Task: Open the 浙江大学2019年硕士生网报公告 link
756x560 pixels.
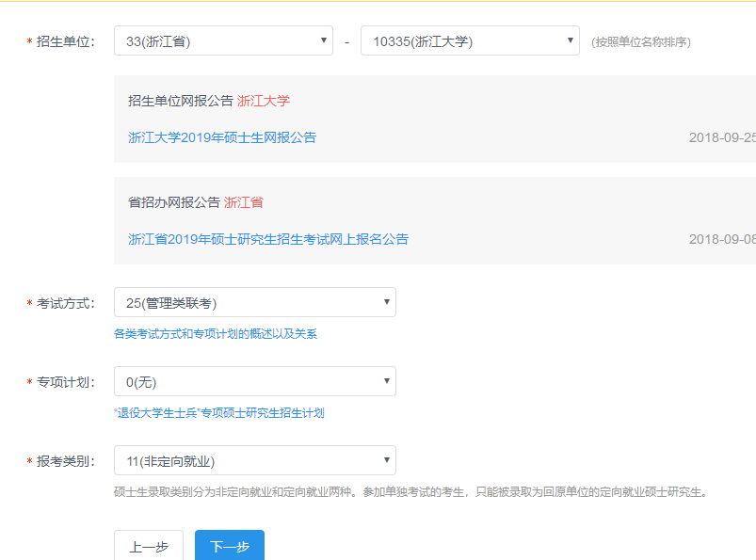Action: pos(222,137)
